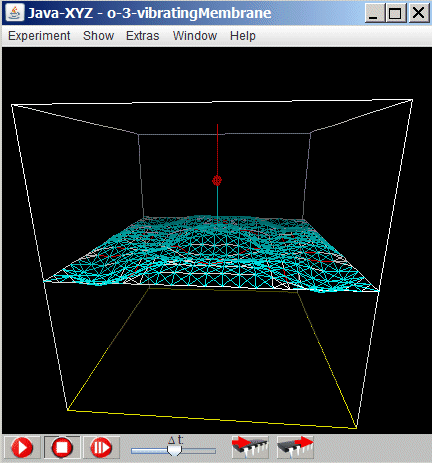Click the chip icon with the outgoing red arrow

click(x=295, y=447)
